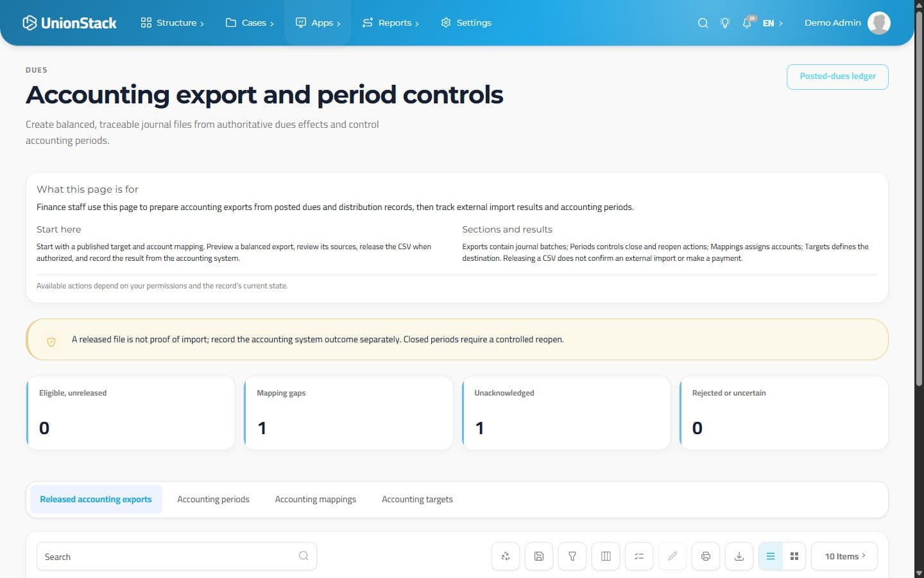Click the Mapping gaps card
The image size is (924, 578).
(348, 413)
